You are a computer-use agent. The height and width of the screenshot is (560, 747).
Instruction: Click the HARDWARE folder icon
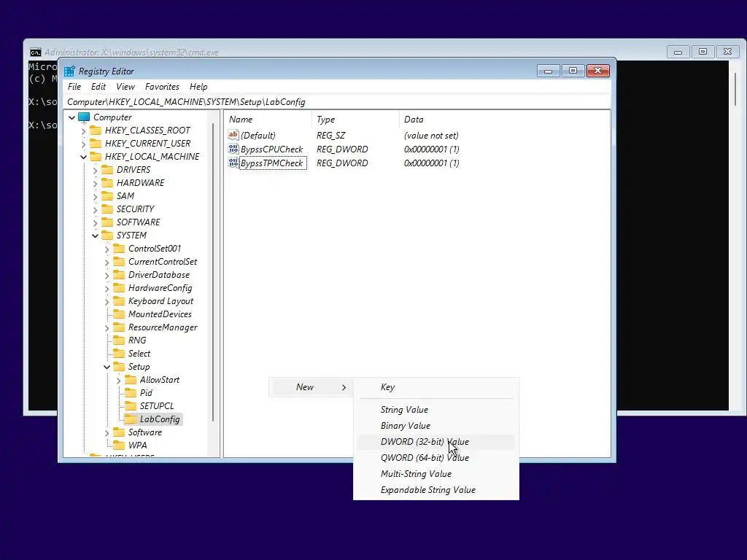tap(108, 183)
